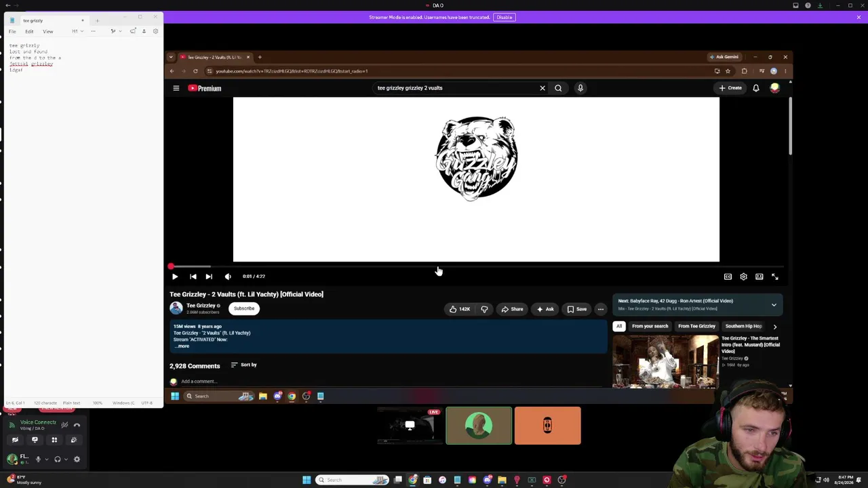Start voice search with microphone
868x488 pixels.
580,88
